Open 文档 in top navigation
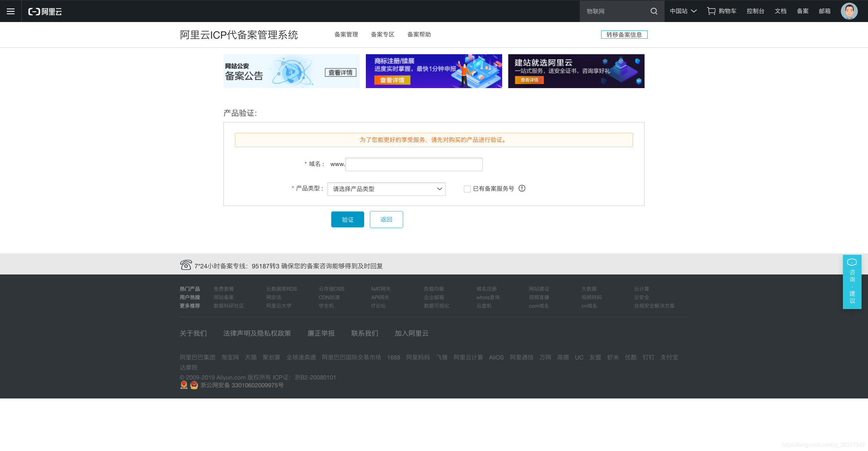 click(781, 11)
